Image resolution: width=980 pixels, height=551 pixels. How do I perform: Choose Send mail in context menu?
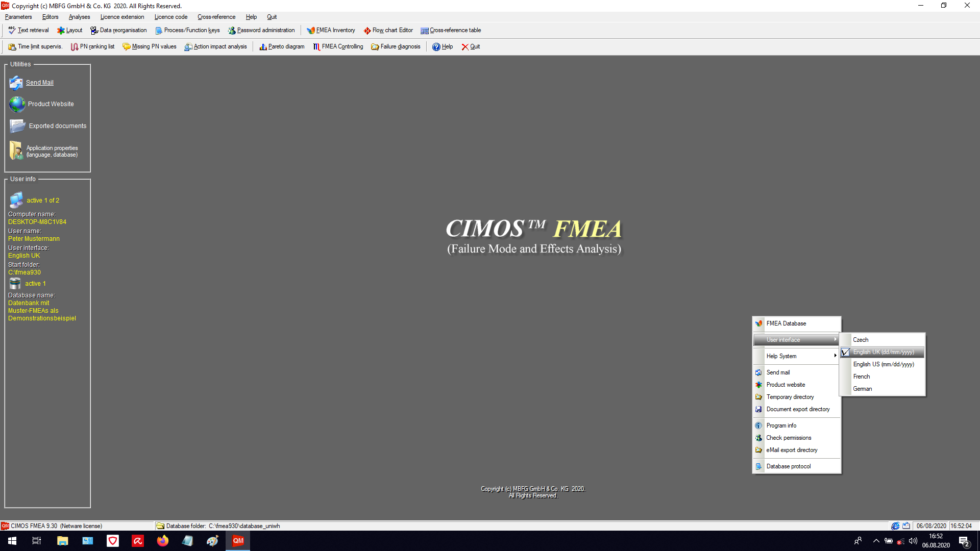coord(796,372)
